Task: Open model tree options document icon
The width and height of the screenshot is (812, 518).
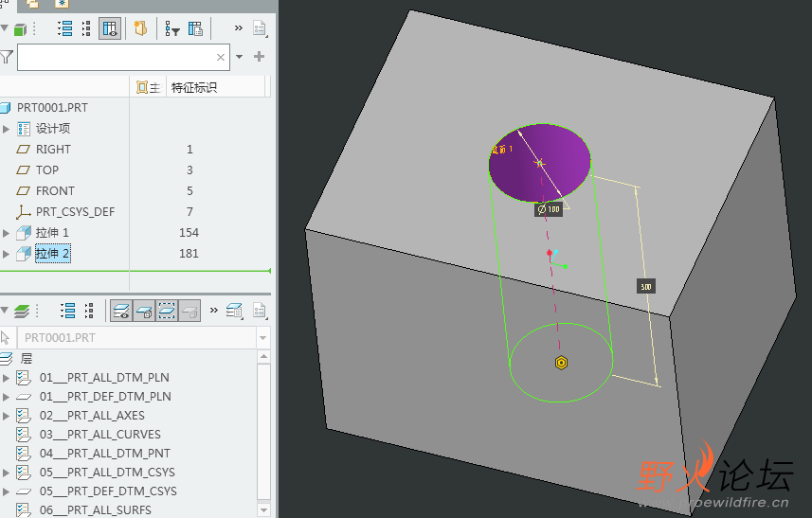Action: pyautogui.click(x=260, y=28)
